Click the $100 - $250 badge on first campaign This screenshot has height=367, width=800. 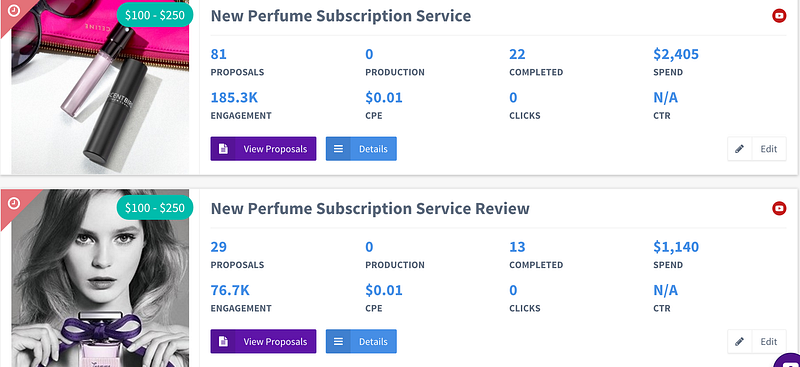point(155,15)
